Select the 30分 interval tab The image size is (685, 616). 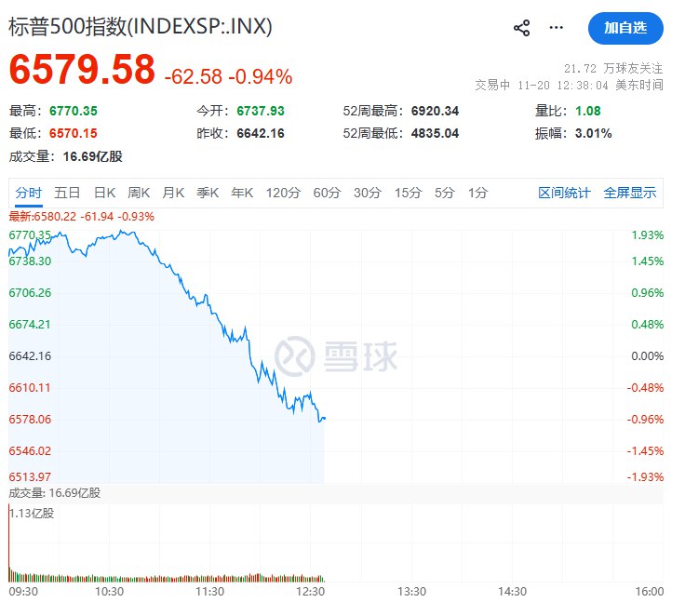(x=368, y=193)
